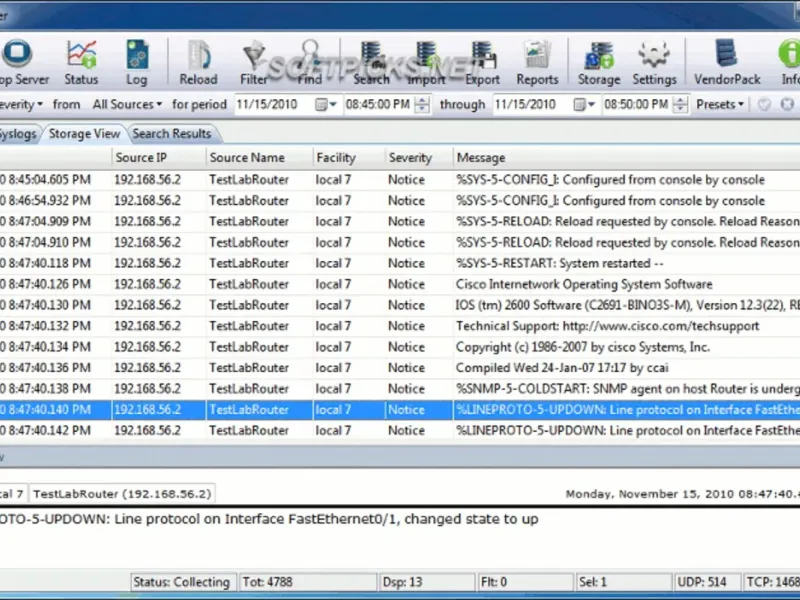Open the Presets dropdown

[719, 105]
